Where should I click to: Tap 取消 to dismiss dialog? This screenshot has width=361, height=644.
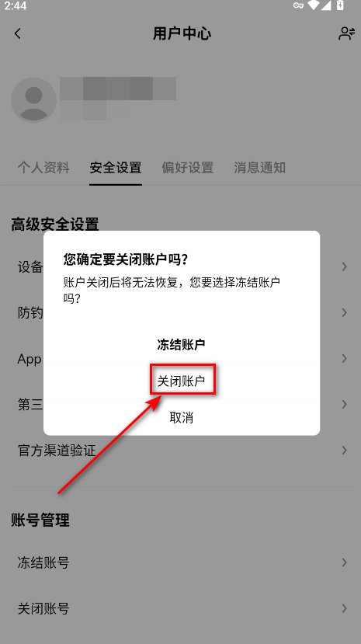tap(182, 417)
